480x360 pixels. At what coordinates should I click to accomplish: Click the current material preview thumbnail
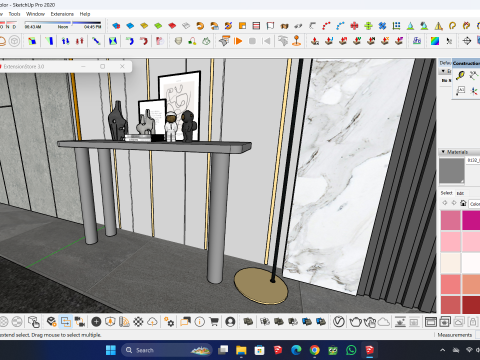pos(452,170)
